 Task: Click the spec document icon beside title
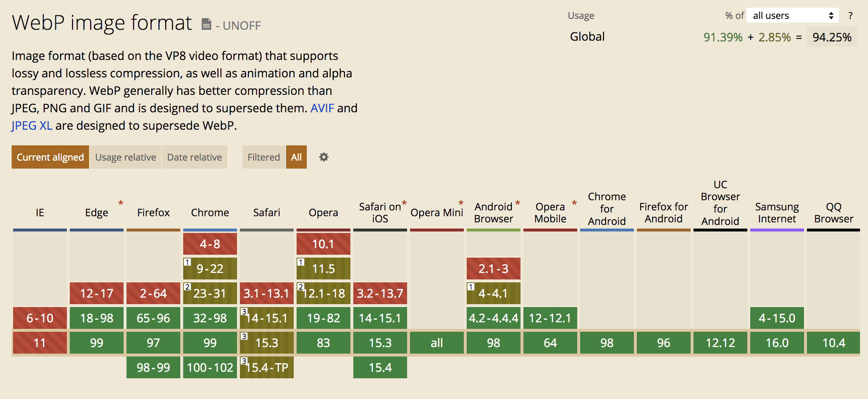(x=206, y=24)
